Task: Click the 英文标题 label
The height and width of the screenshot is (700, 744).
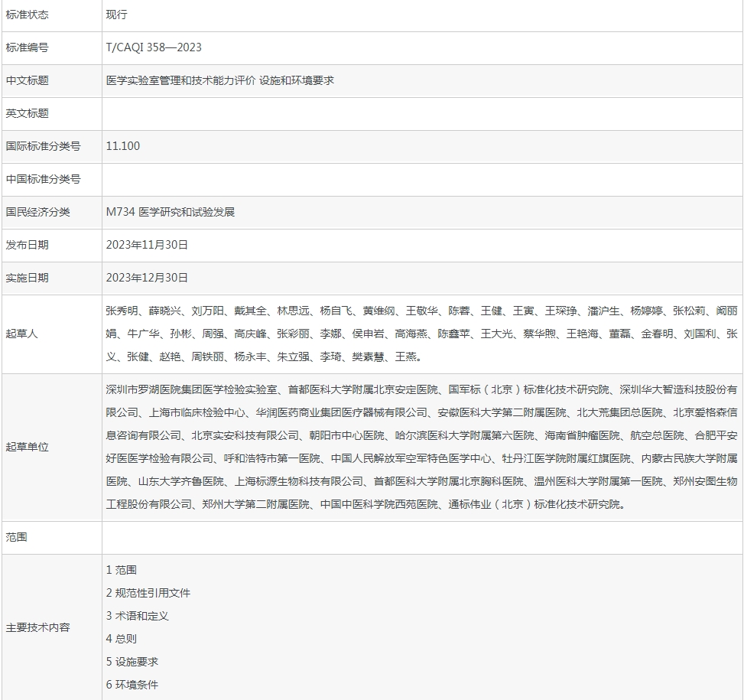Action: (x=27, y=113)
